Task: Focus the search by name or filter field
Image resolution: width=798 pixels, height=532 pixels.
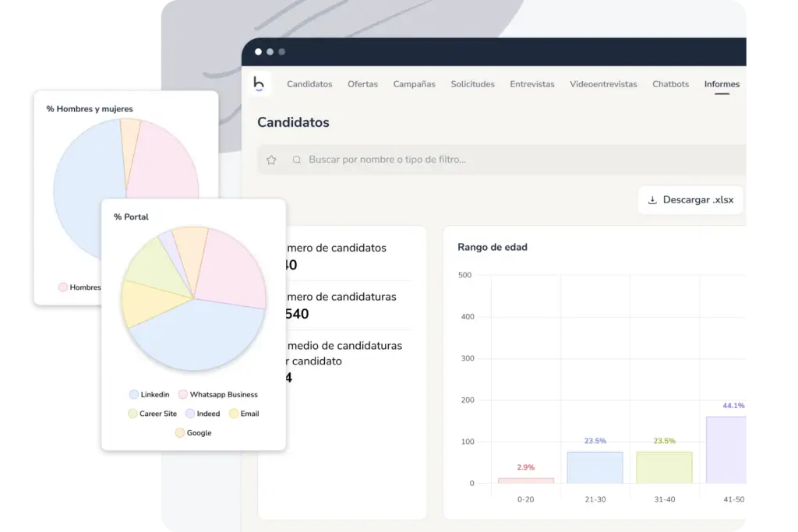Action: coord(502,160)
